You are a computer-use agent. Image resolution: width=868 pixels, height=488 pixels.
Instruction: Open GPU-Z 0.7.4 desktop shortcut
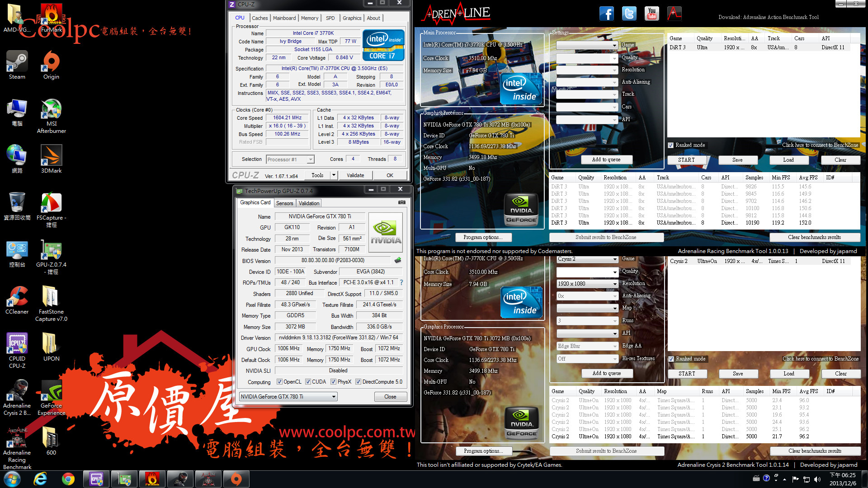point(51,257)
